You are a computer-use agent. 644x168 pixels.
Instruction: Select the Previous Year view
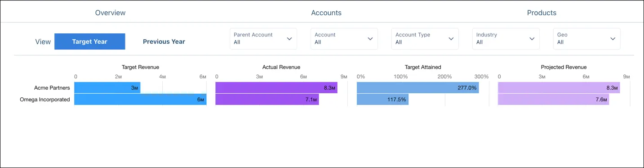164,41
